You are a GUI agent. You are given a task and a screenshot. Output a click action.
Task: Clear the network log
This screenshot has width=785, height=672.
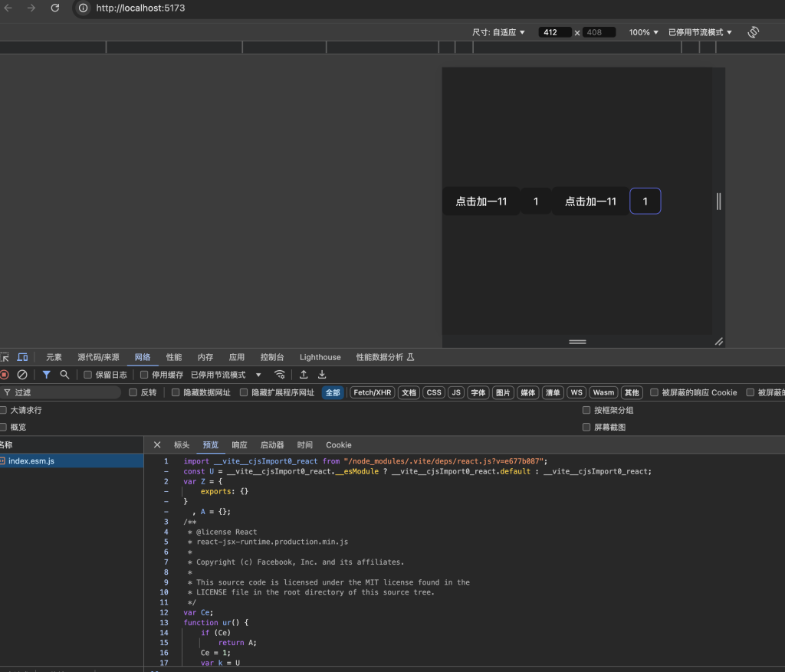tap(22, 375)
